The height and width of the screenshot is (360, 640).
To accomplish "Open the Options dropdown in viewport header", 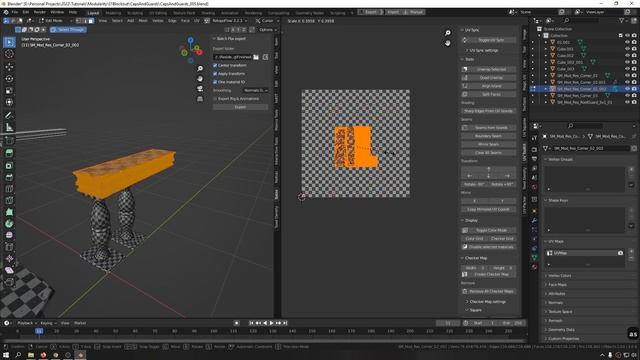I will (268, 30).
